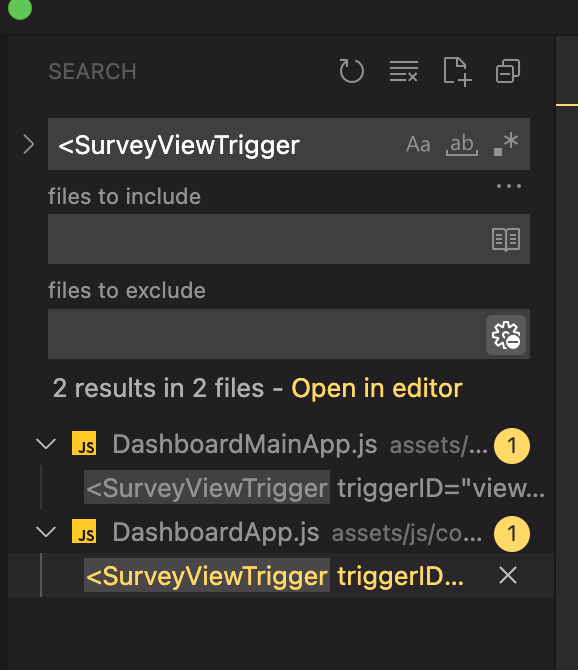
Task: Open results in editor link
Action: tap(377, 388)
